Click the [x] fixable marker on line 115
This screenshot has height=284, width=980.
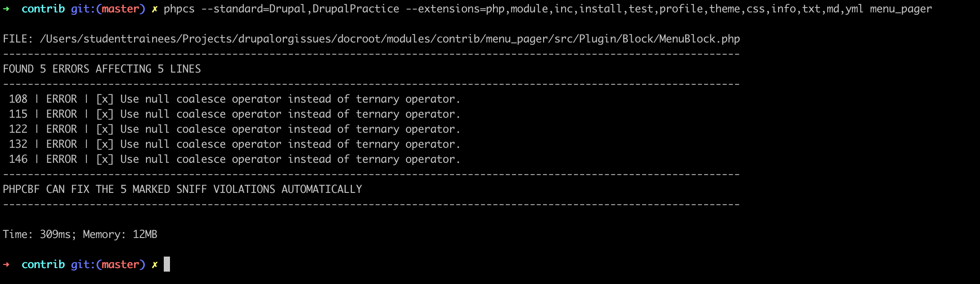(105, 114)
